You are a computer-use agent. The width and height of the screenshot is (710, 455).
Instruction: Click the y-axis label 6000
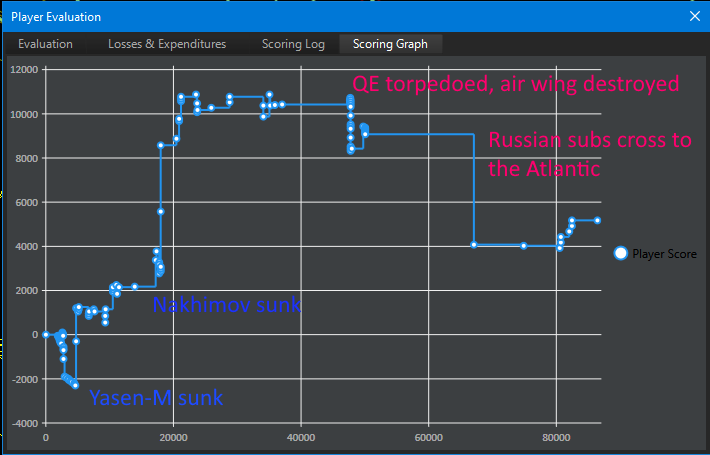click(x=26, y=202)
